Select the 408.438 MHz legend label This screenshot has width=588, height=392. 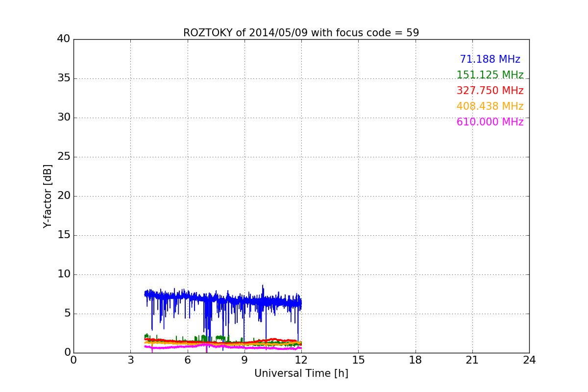[x=490, y=106]
